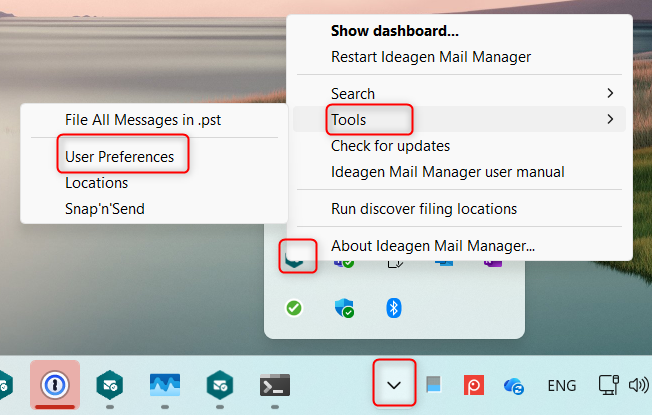Image resolution: width=652 pixels, height=415 pixels.
Task: Open the volume speaker icon in taskbar
Action: [x=639, y=385]
